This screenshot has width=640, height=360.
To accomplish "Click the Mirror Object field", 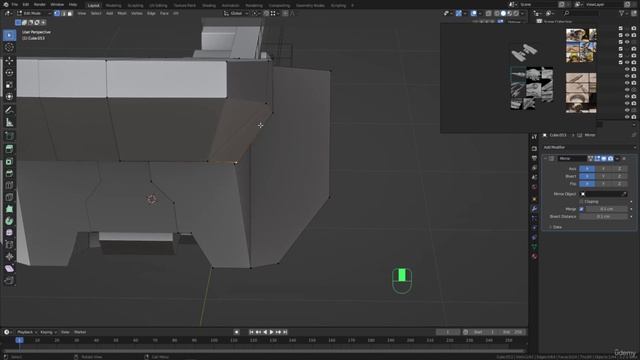I will [x=603, y=194].
